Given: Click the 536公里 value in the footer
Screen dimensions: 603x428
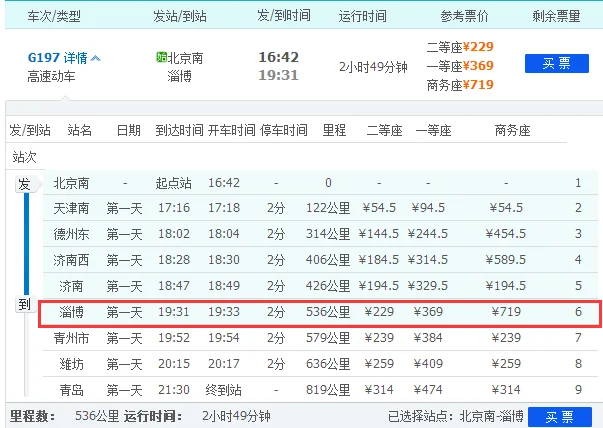Looking at the screenshot, I should click(x=97, y=416).
